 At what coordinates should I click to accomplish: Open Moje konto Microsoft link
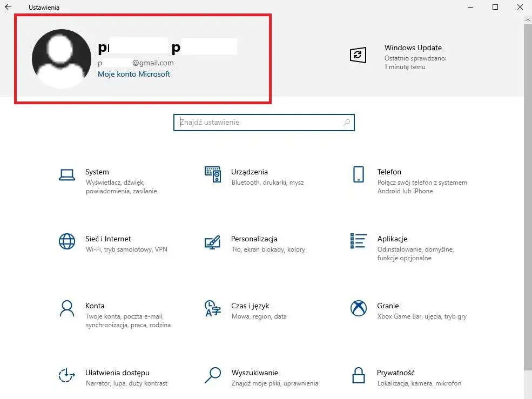134,74
